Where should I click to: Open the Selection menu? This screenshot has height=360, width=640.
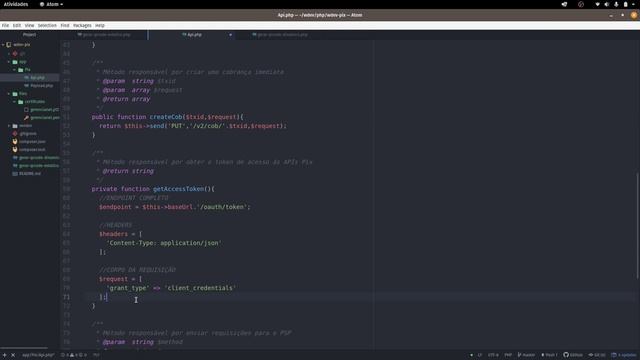pos(47,25)
